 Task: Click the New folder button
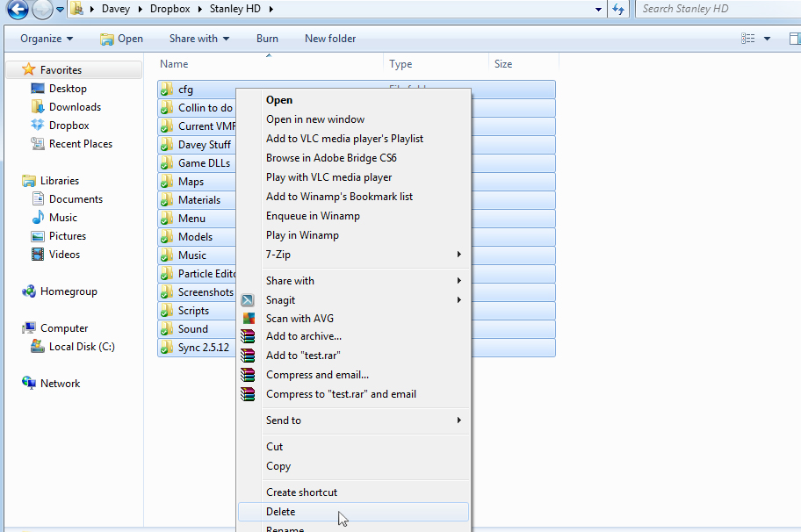click(330, 39)
